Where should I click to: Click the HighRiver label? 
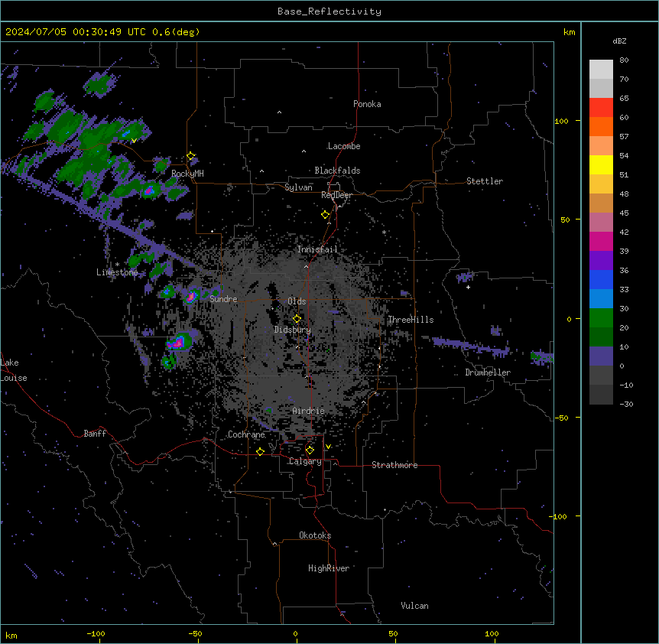click(x=329, y=568)
